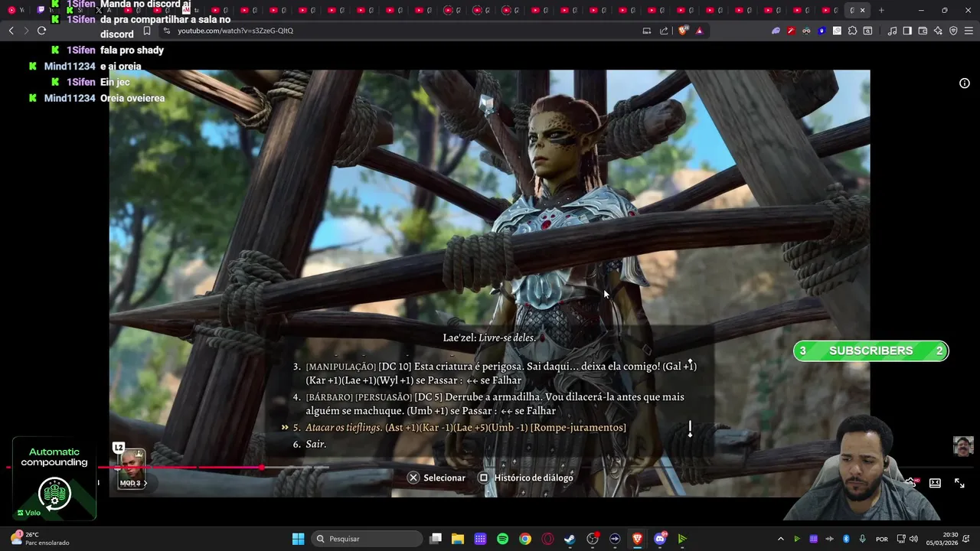Open Brave browser taskbar icon
The height and width of the screenshot is (551, 980).
(637, 539)
